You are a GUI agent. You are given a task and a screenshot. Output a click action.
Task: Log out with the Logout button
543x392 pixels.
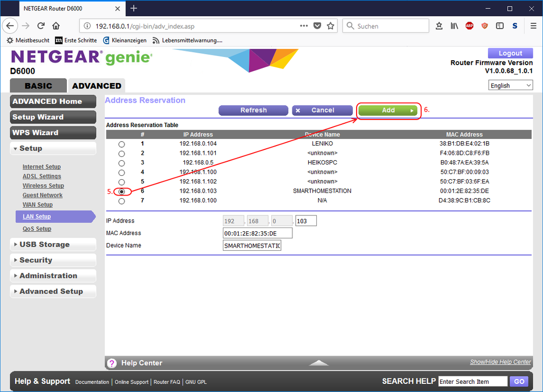[510, 53]
